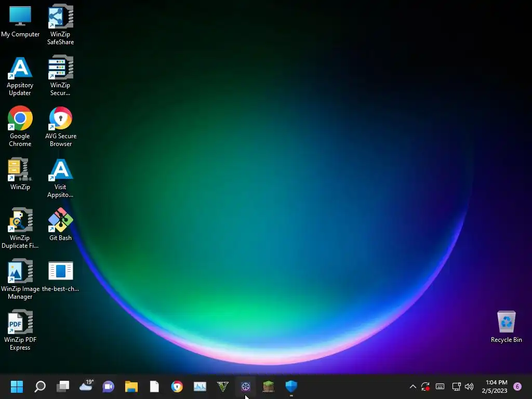Open taskbar Search magnifier
The width and height of the screenshot is (532, 399).
point(39,387)
